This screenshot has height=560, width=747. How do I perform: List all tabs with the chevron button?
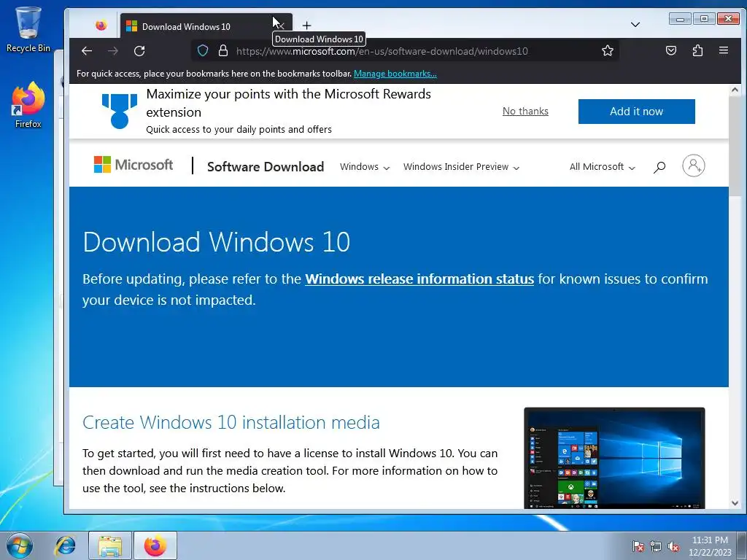635,24
